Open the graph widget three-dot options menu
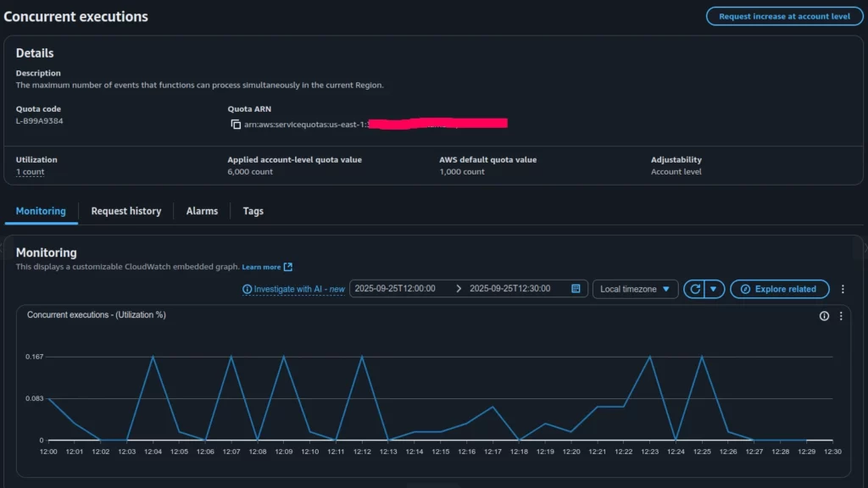Screen dimensions: 868x488 pyautogui.click(x=841, y=316)
